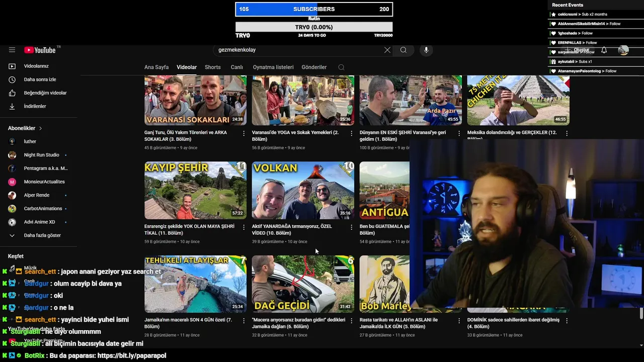Open more options for Dünyanın EN ESKİ ŞEHRİ
The height and width of the screenshot is (362, 644).
coord(459,133)
